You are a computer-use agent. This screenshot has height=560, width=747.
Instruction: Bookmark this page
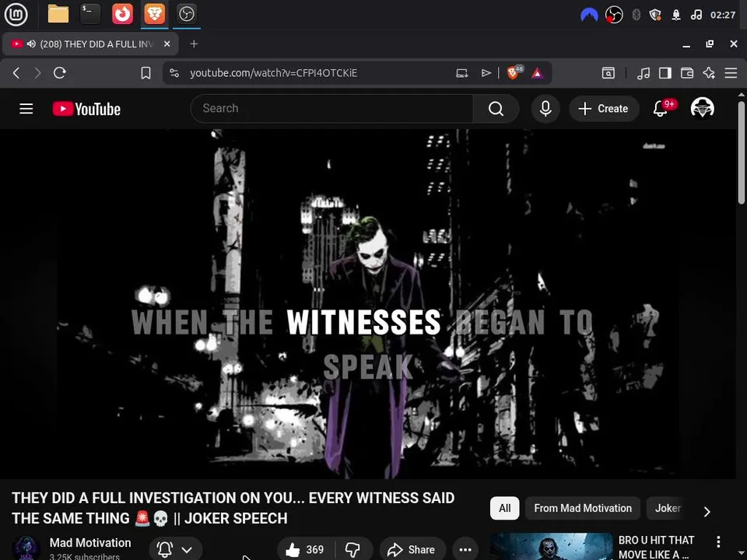146,73
